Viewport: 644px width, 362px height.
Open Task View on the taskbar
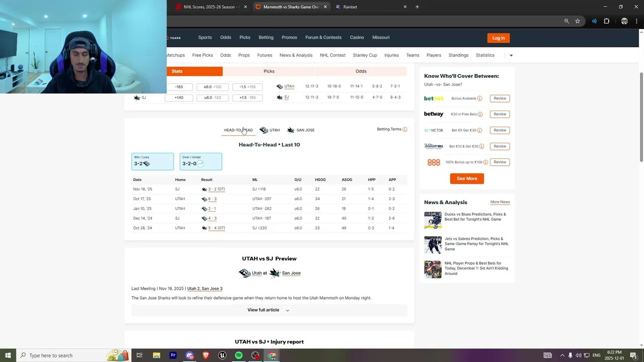[x=139, y=355]
